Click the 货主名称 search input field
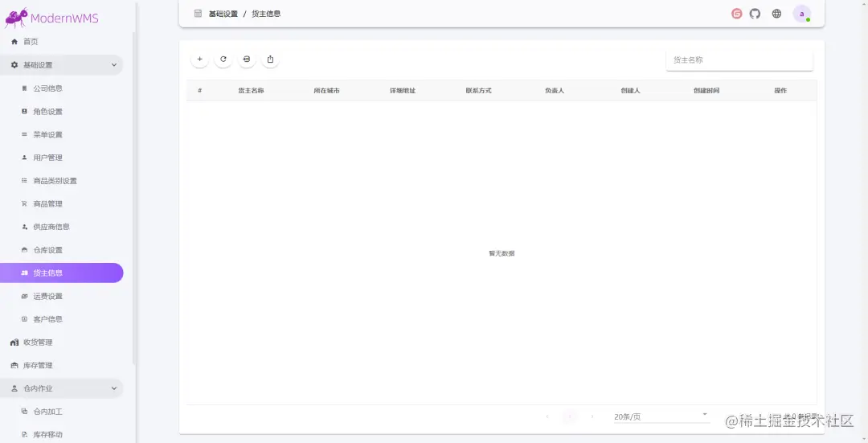 point(739,59)
